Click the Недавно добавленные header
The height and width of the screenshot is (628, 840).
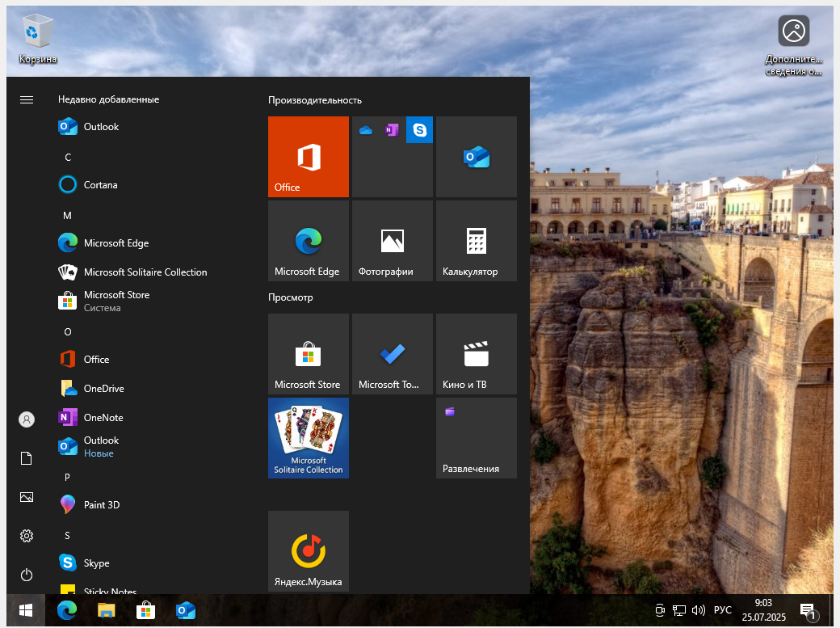pos(108,99)
